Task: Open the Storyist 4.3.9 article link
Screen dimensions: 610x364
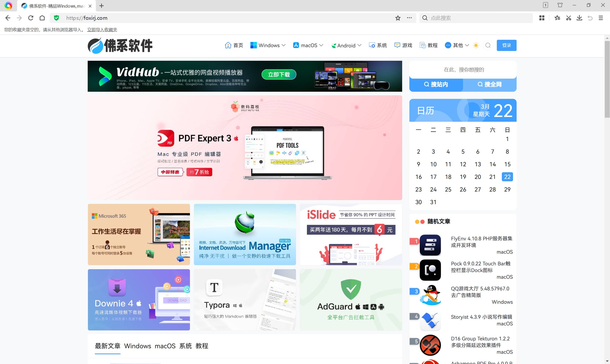Action: 481,317
